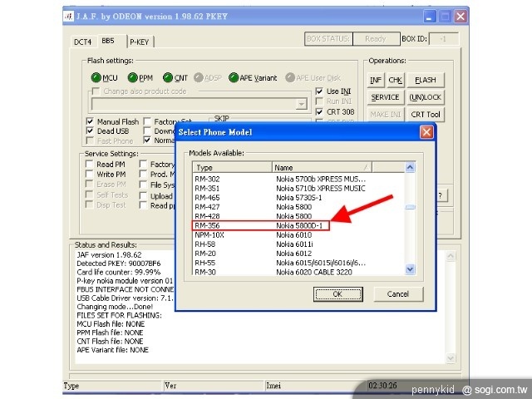The image size is (532, 399).
Task: Close the Select Phone Model dialog
Action: tap(426, 132)
